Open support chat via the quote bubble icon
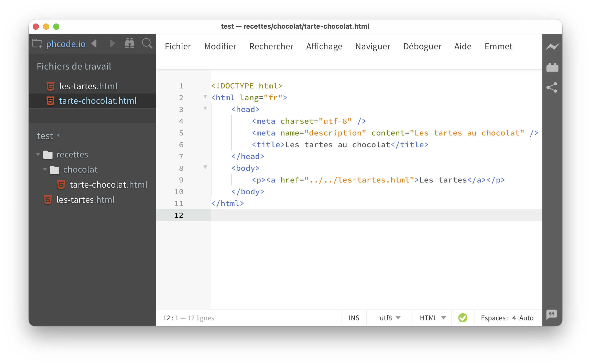 point(552,315)
